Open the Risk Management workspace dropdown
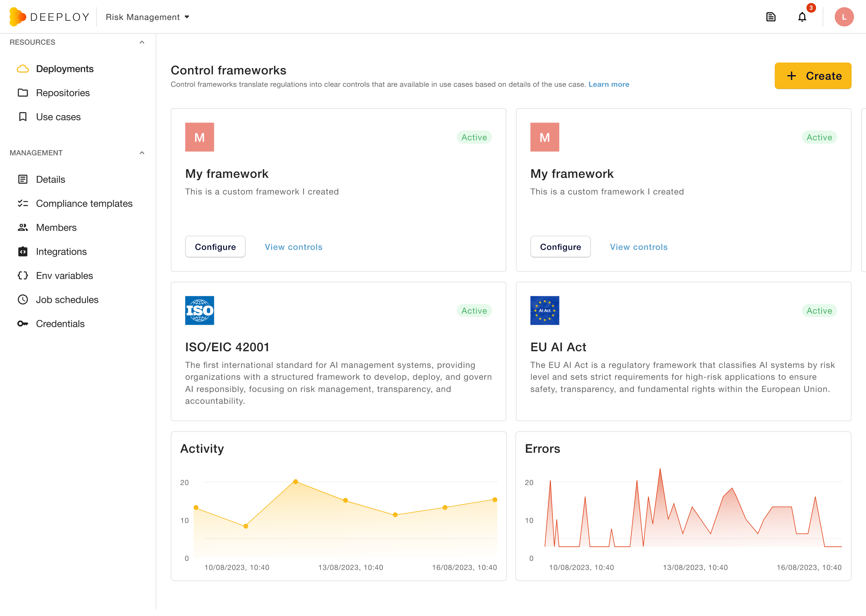The height and width of the screenshot is (616, 866). pyautogui.click(x=147, y=17)
